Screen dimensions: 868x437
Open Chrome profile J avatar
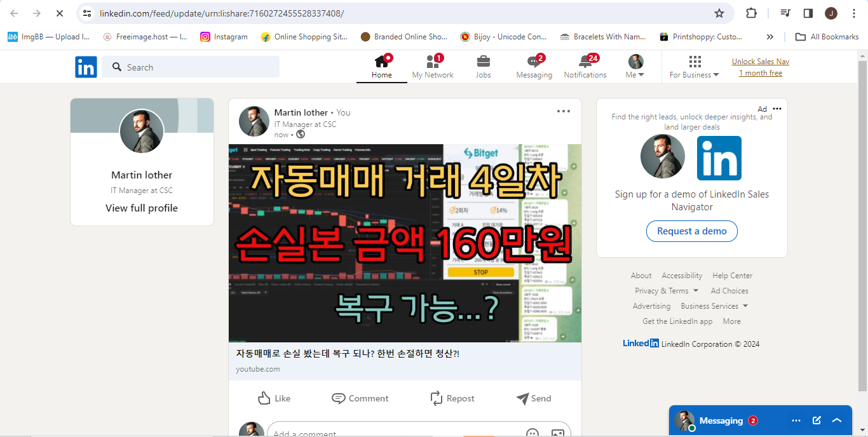(831, 13)
